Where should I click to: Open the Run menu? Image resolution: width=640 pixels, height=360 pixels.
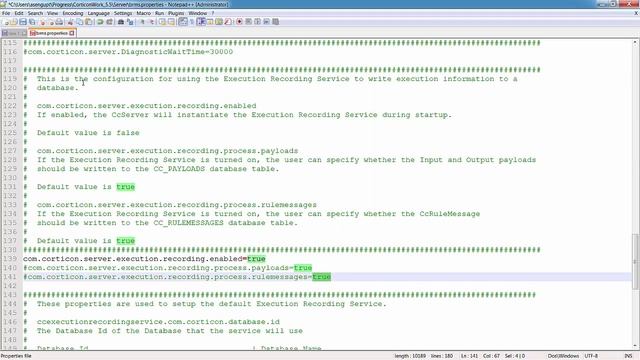pos(159,13)
